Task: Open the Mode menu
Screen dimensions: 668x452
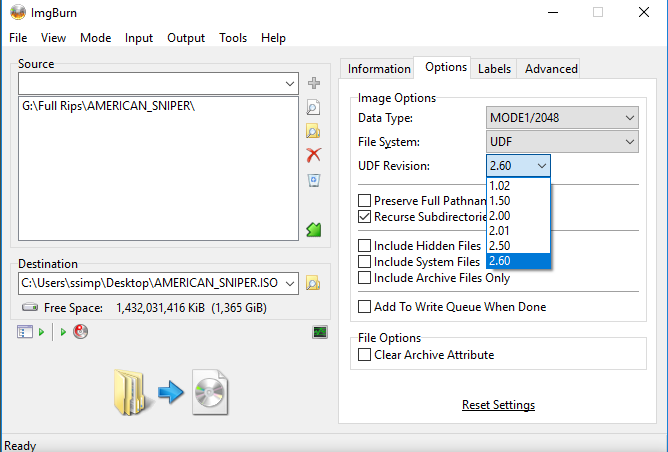Action: click(96, 38)
